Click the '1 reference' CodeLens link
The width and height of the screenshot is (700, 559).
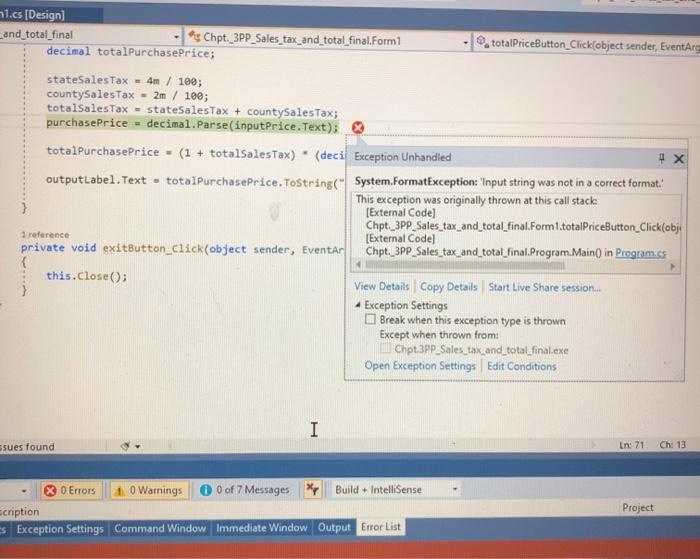click(x=45, y=234)
